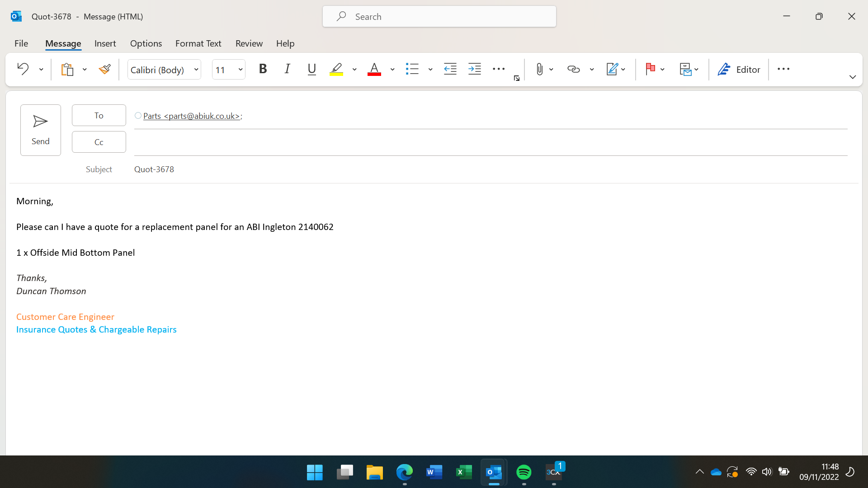Click the Follow Up flag icon
The image size is (868, 488).
tap(650, 69)
